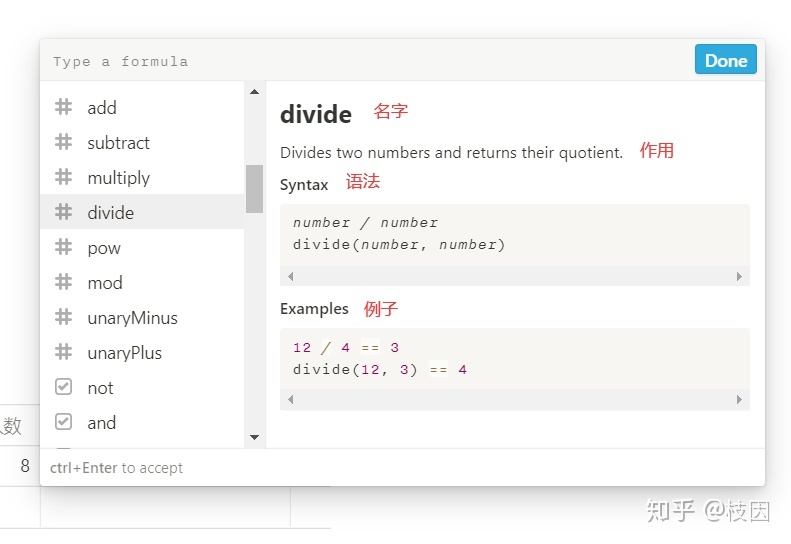The height and width of the screenshot is (544, 791).
Task: Click left arrow of Syntax box scrollbar
Action: click(291, 277)
